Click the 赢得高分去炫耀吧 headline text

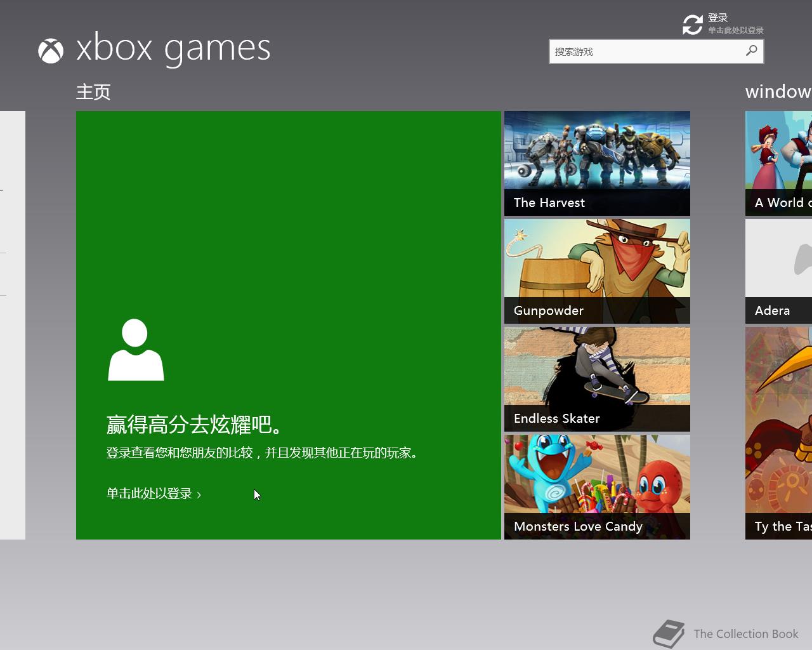coord(194,424)
